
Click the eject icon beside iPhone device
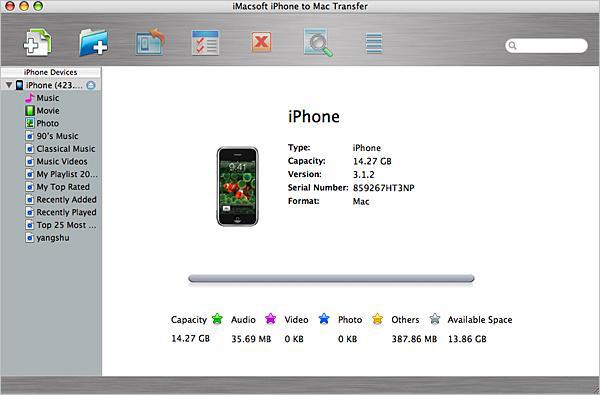pyautogui.click(x=91, y=85)
